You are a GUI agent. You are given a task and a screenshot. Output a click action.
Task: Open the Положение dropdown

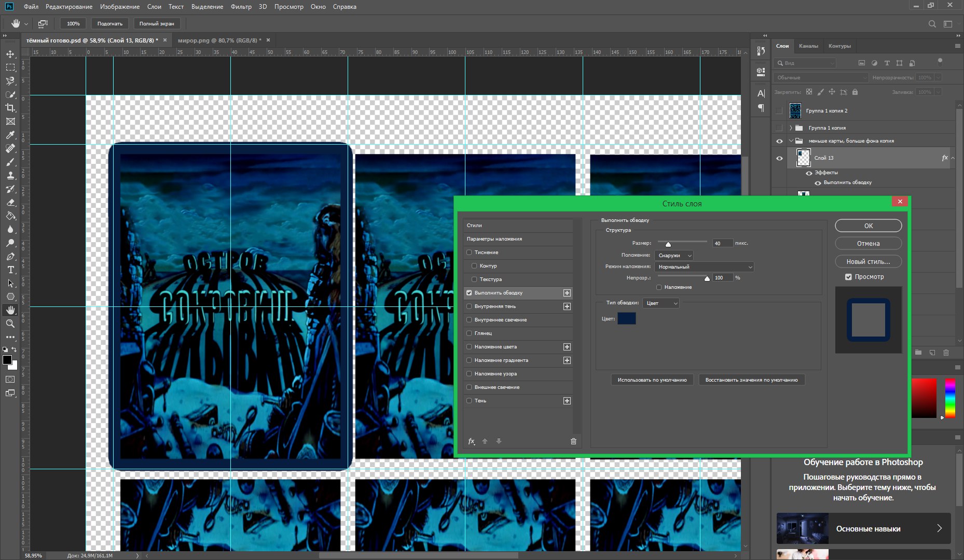674,256
